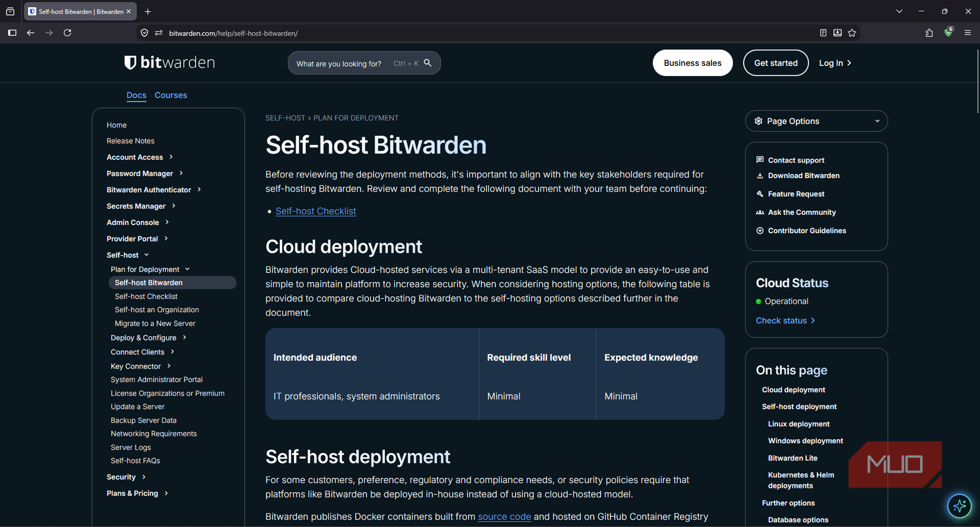This screenshot has height=527, width=980.
Task: Jump to Linux deployment section
Action: point(798,424)
